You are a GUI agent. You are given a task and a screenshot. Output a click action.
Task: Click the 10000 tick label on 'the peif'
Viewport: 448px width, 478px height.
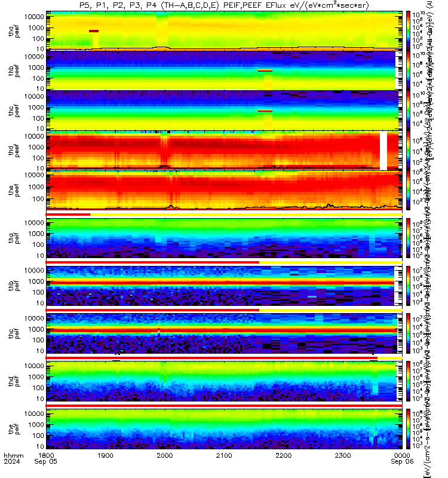[35, 413]
